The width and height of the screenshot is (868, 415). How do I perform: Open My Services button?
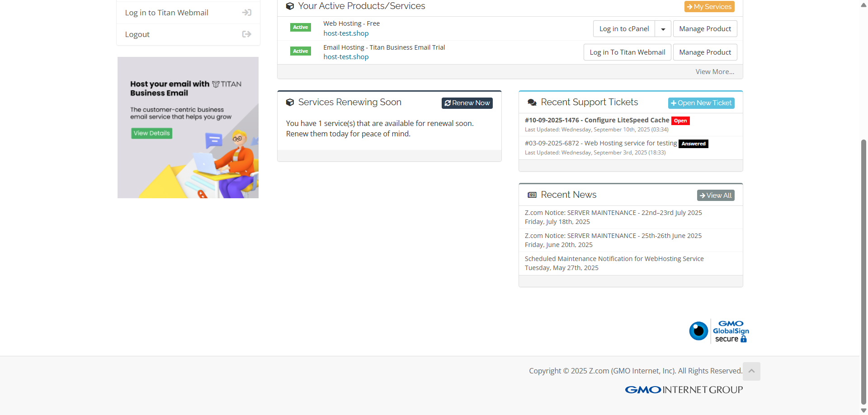click(x=709, y=7)
